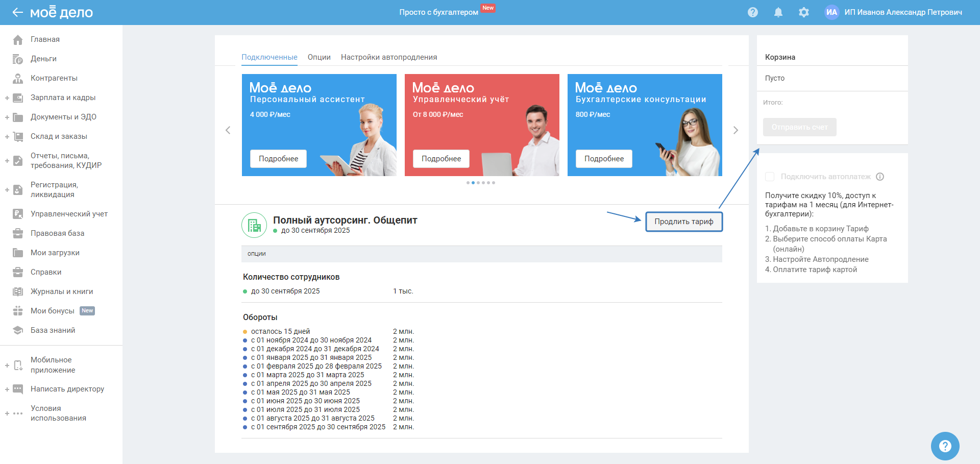Screen dimensions: 980x464
Task: Open Справки in the sidebar
Action: tap(46, 272)
